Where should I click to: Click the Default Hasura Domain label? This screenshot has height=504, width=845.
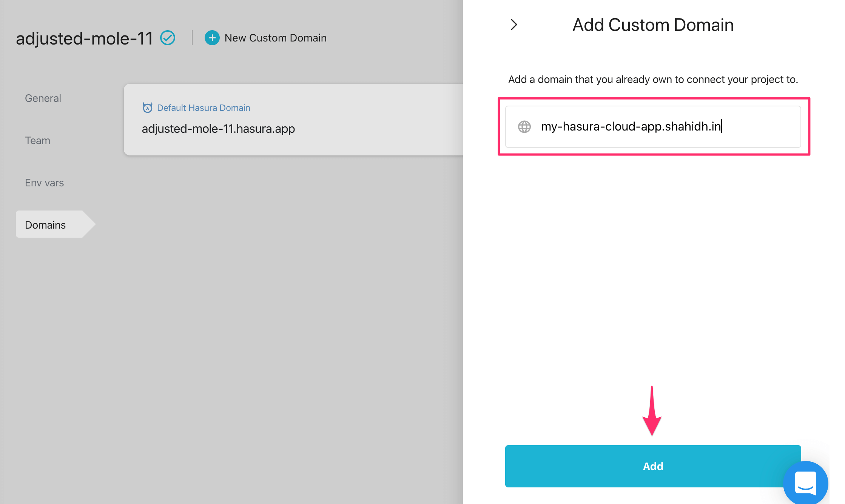pyautogui.click(x=204, y=108)
